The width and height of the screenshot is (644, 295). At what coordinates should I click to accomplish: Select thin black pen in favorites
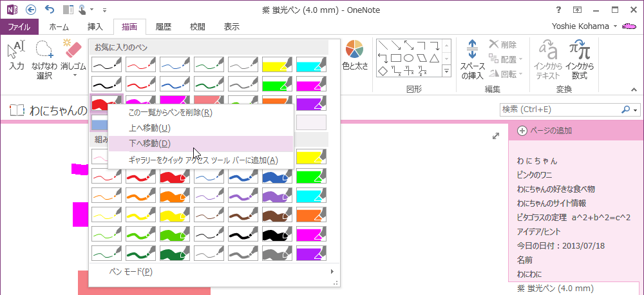point(106,64)
